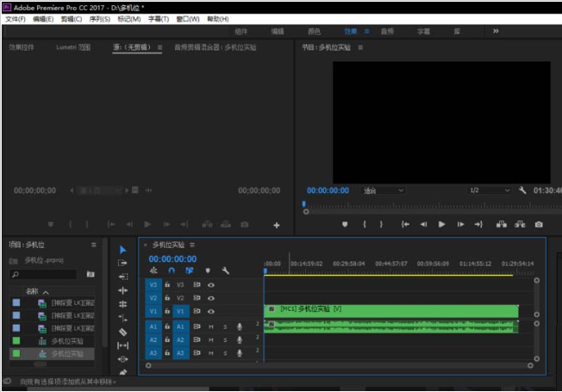The image size is (562, 392).
Task: Solo the A2 audio track
Action: (225, 339)
